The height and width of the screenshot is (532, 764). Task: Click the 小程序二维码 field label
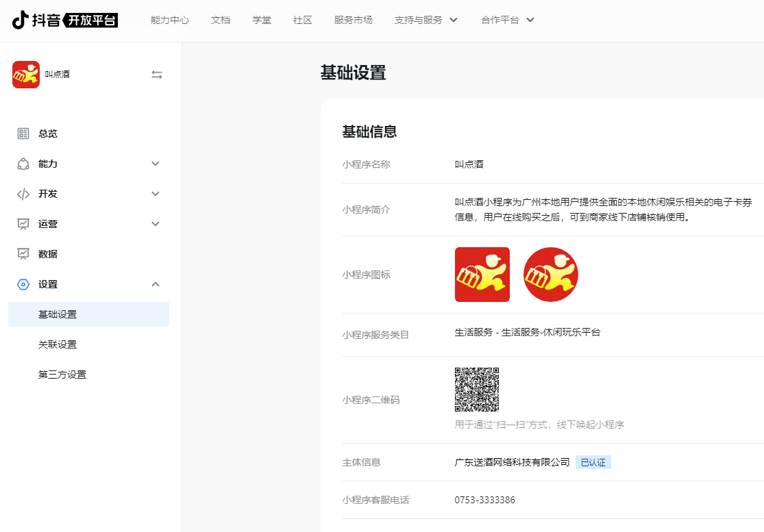pyautogui.click(x=371, y=400)
